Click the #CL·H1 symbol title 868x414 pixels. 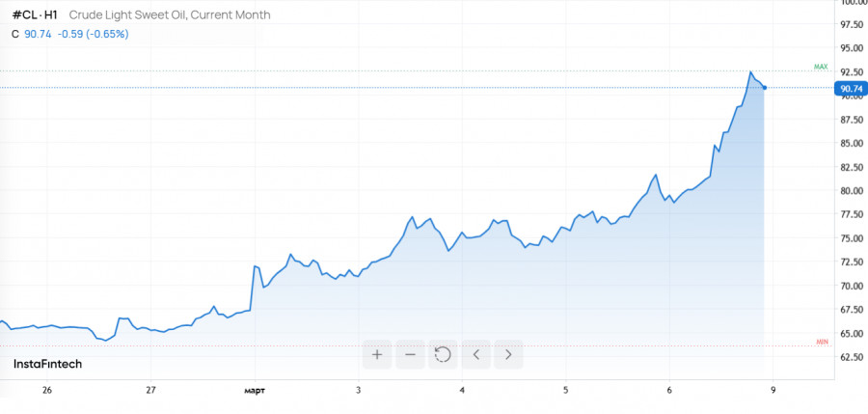click(35, 15)
